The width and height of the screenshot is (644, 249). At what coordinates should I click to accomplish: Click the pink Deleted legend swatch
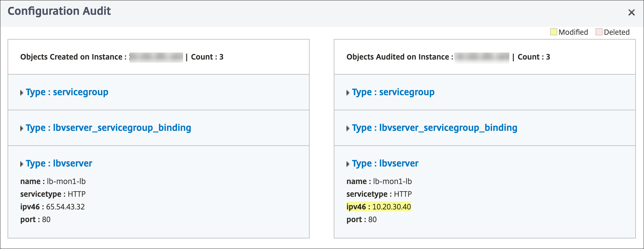[599, 32]
